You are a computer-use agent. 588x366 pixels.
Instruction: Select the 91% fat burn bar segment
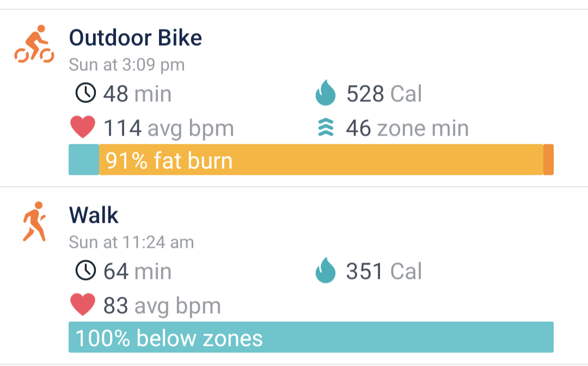(x=321, y=160)
